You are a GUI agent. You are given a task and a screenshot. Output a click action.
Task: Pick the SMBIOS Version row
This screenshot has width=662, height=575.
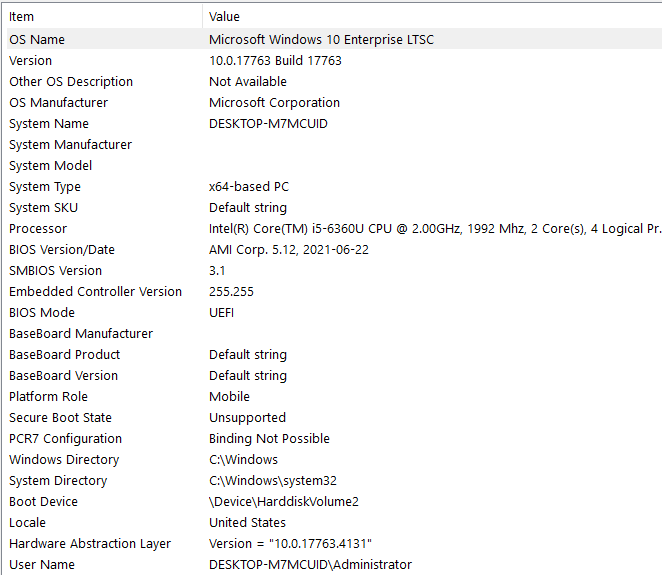point(55,271)
